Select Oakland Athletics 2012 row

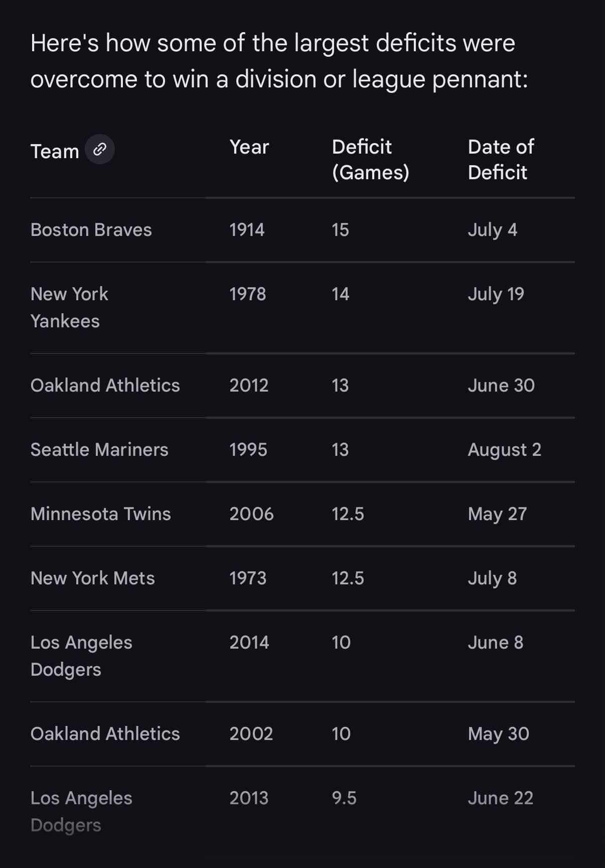(302, 386)
